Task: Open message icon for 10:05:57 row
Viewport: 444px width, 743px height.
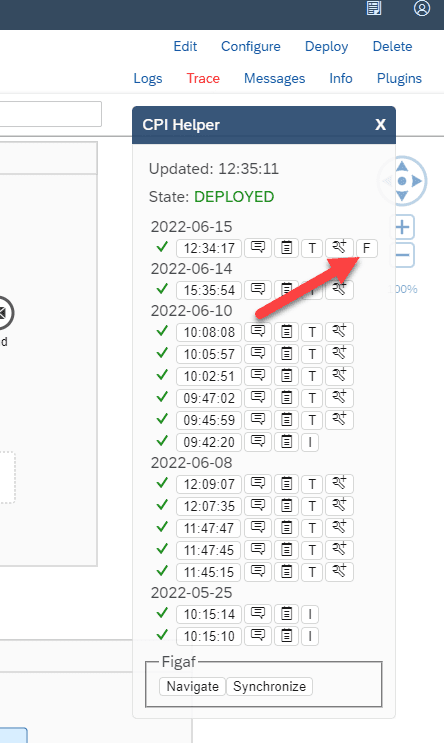Action: coord(258,353)
